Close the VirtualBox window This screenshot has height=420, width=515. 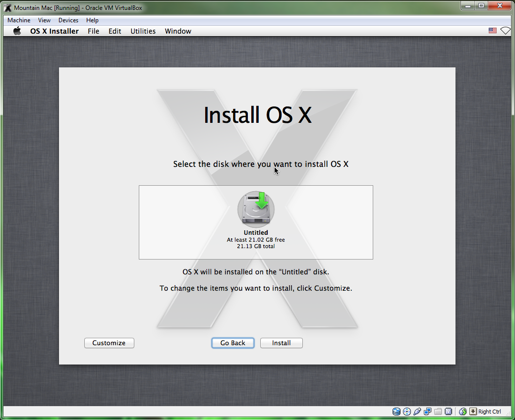click(x=500, y=6)
